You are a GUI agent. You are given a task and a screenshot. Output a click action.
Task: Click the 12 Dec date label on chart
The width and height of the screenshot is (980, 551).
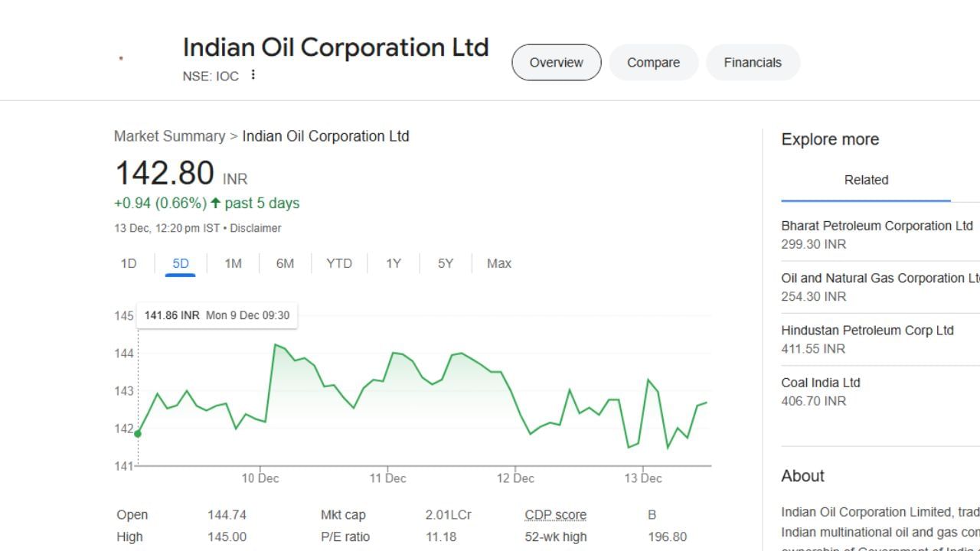coord(515,478)
